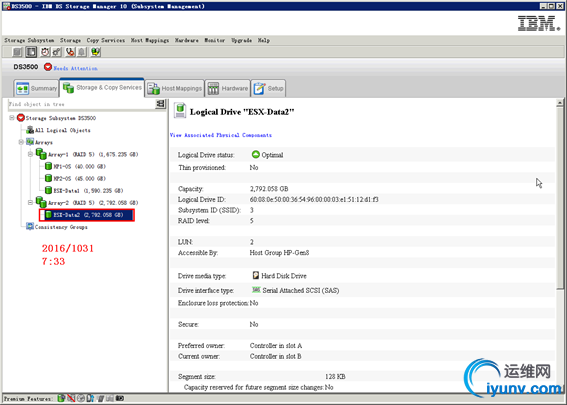Click the Summary tab icon
The height and width of the screenshot is (405, 567).
coord(22,88)
